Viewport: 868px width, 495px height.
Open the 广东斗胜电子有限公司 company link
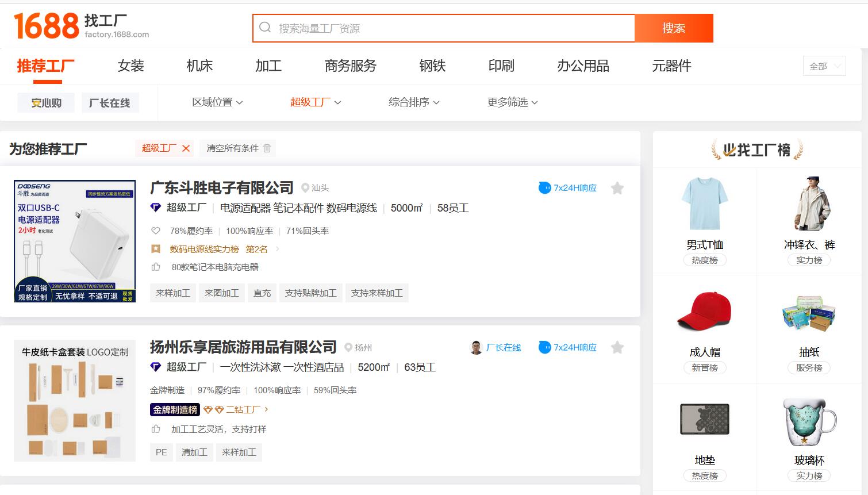click(222, 188)
